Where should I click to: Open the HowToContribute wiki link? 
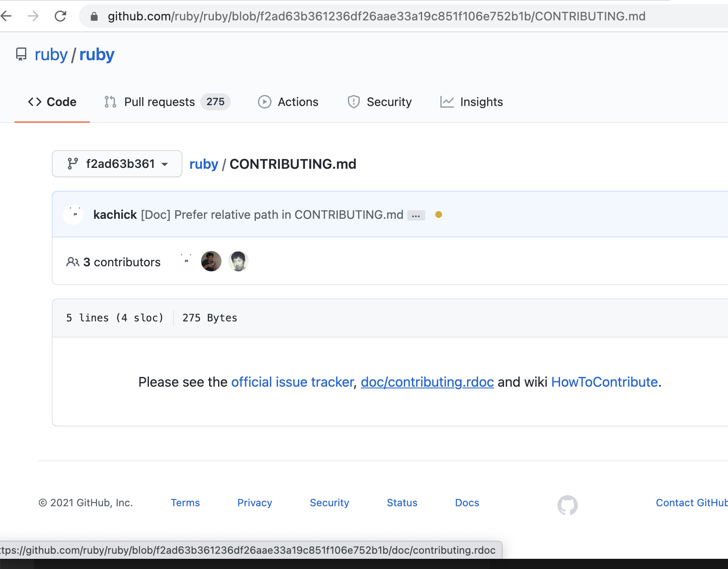tap(605, 382)
